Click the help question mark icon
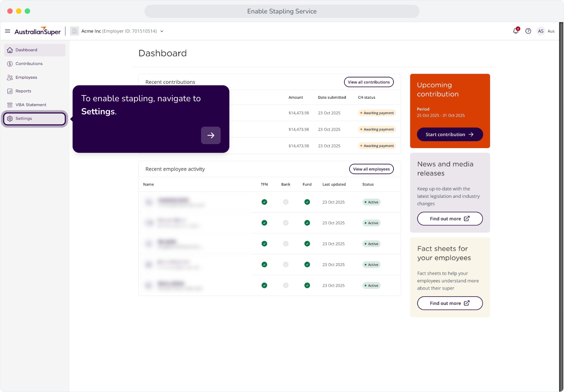Screen dimensions: 564x392 pyautogui.click(x=528, y=31)
